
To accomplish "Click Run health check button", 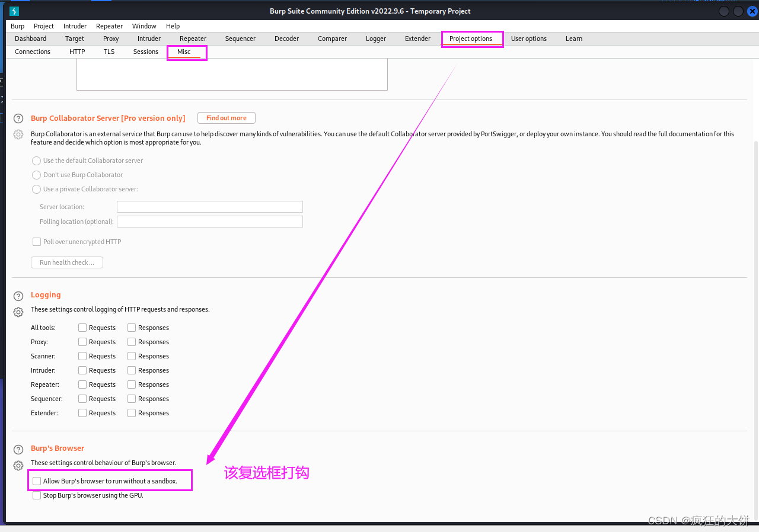I will tap(67, 262).
